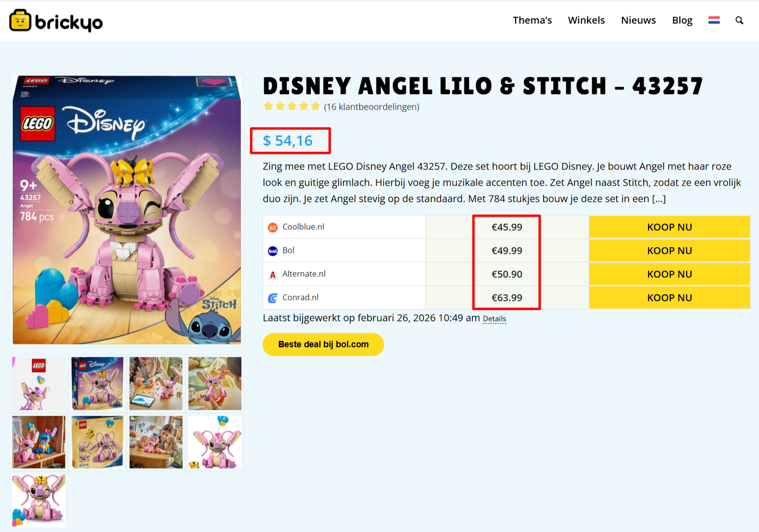Click the Conrad.nl store logo icon

point(273,298)
